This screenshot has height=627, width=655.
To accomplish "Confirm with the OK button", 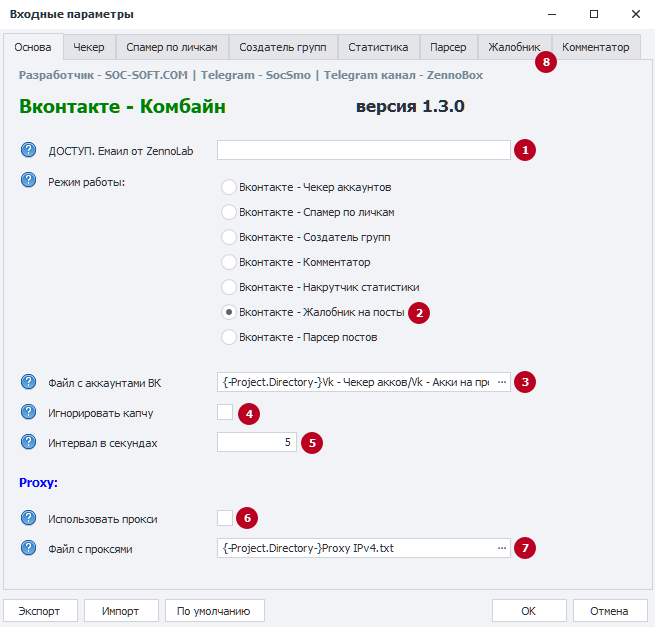I will (529, 611).
